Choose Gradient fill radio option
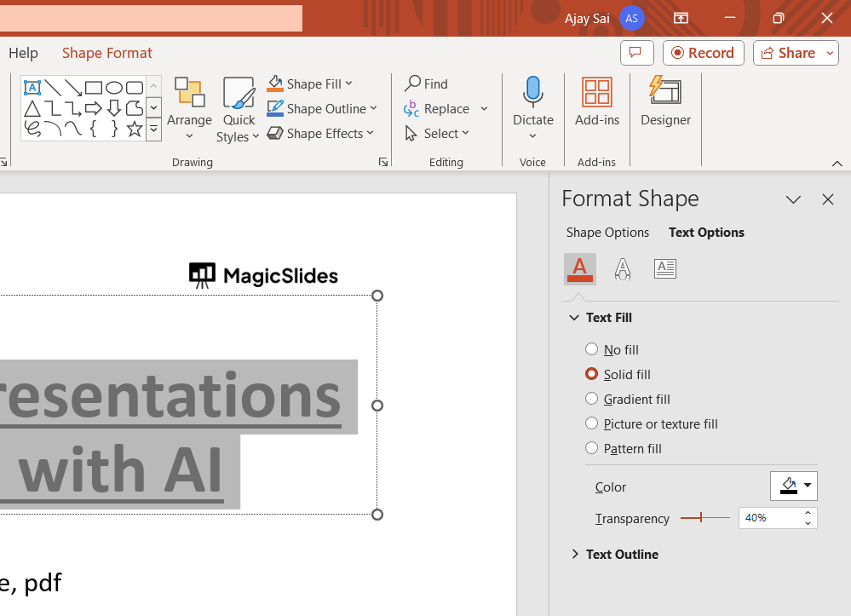The width and height of the screenshot is (851, 616). pos(592,399)
